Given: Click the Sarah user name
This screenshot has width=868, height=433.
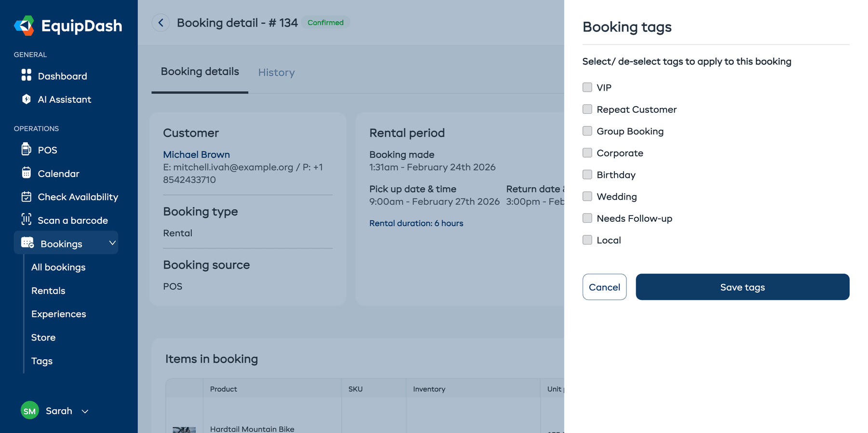Looking at the screenshot, I should [59, 411].
